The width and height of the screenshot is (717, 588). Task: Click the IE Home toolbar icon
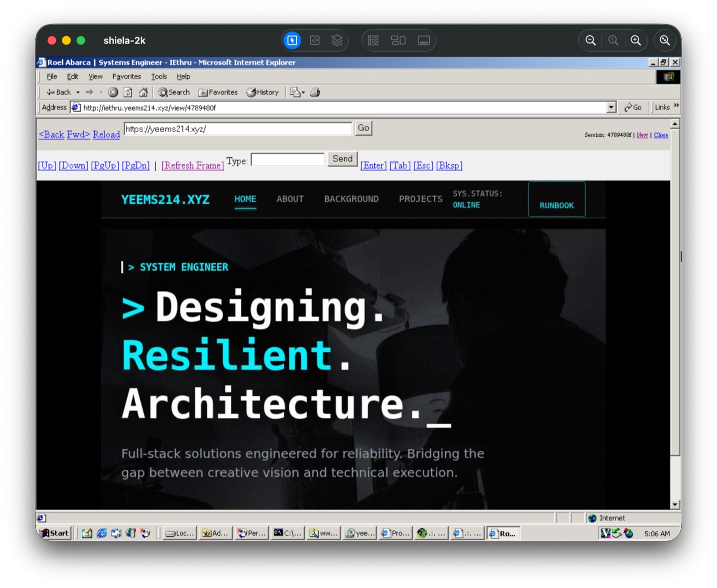click(143, 92)
